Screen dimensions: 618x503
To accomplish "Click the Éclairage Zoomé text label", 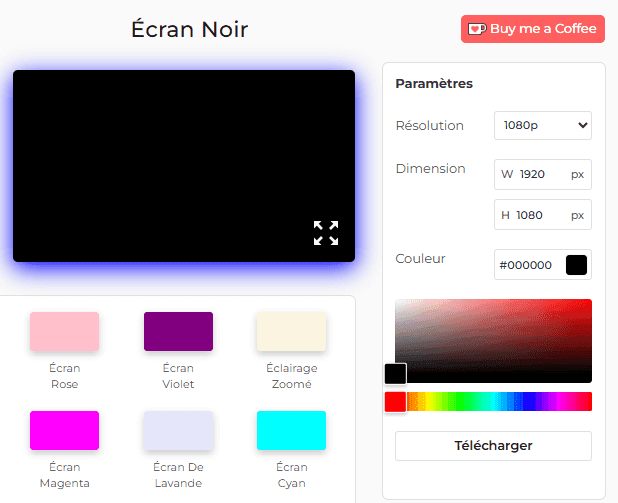I will tap(292, 376).
